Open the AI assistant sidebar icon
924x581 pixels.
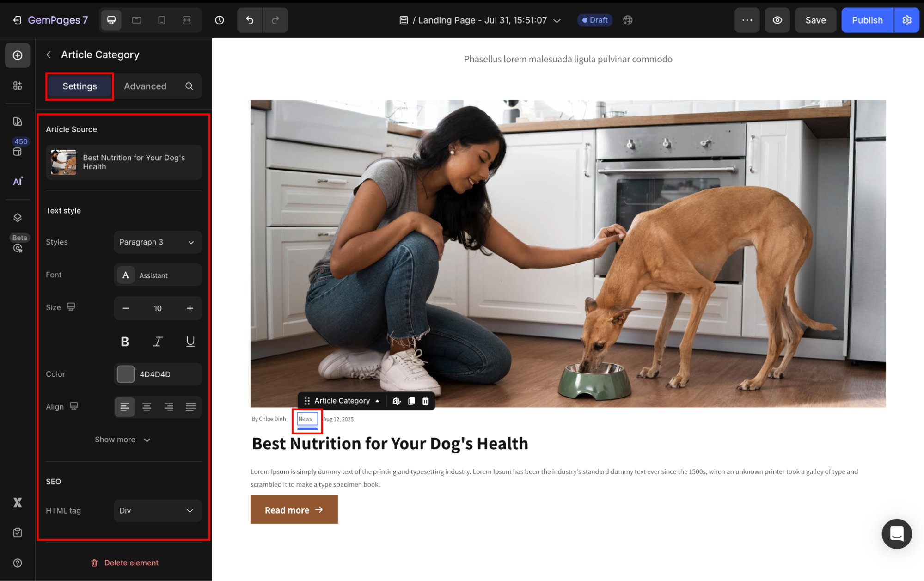18,181
